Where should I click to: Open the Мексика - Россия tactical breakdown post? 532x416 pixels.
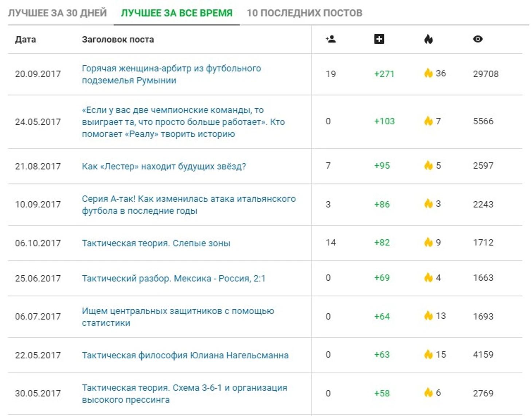(x=173, y=279)
